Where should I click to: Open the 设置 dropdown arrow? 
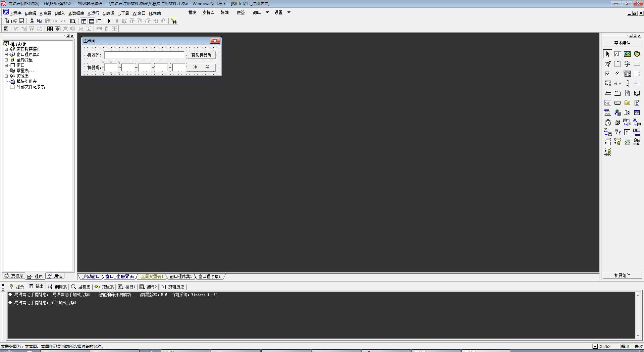pos(289,12)
